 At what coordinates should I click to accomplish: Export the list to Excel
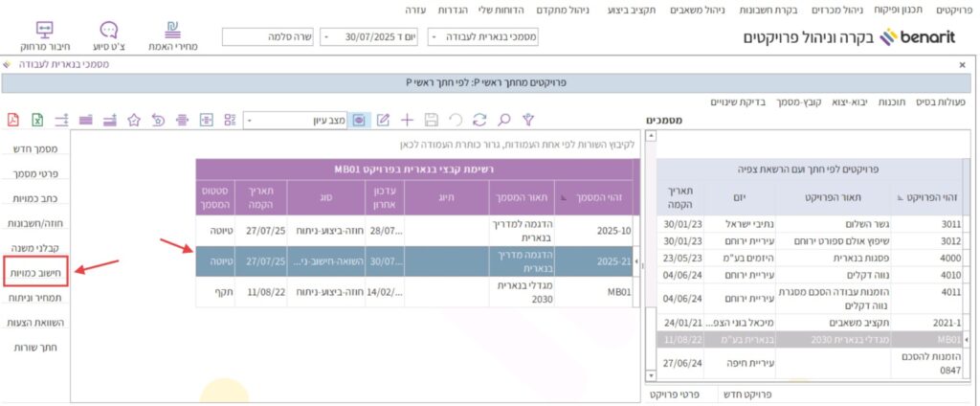(x=37, y=120)
